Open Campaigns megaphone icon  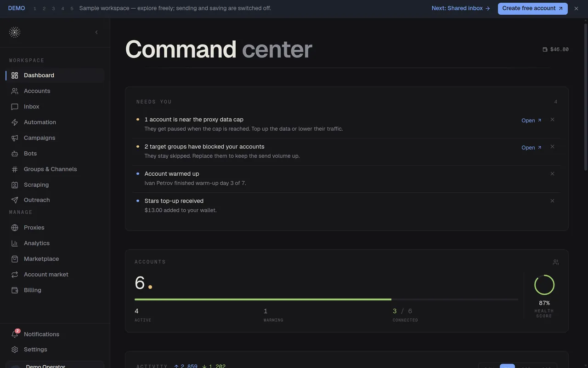coord(15,138)
